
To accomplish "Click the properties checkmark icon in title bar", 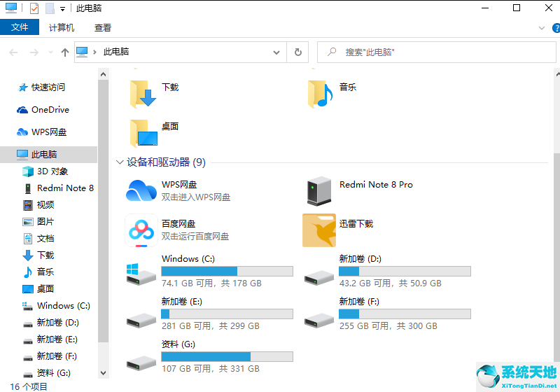I will point(34,8).
